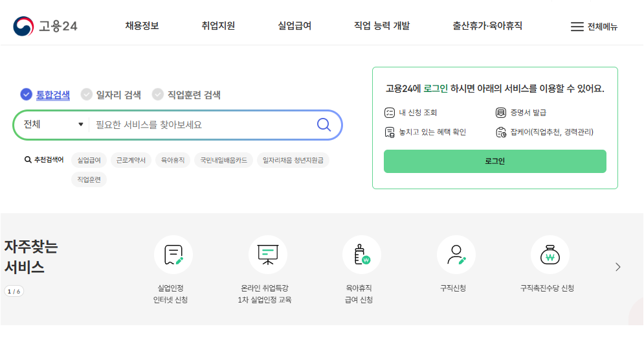Open 취업지원 menu
Image resolution: width=644 pixels, height=357 pixels.
coord(218,26)
